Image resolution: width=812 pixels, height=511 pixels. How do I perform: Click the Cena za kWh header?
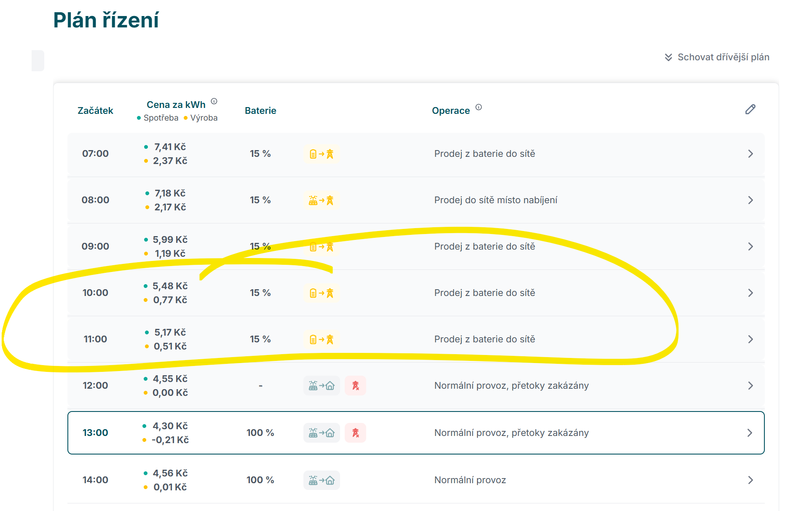(176, 105)
